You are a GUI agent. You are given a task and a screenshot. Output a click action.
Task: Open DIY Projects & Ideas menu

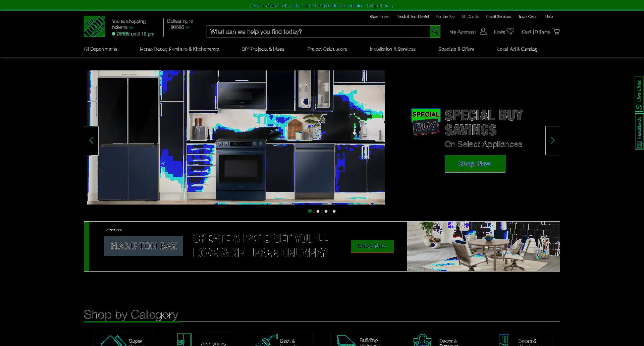[x=263, y=49]
